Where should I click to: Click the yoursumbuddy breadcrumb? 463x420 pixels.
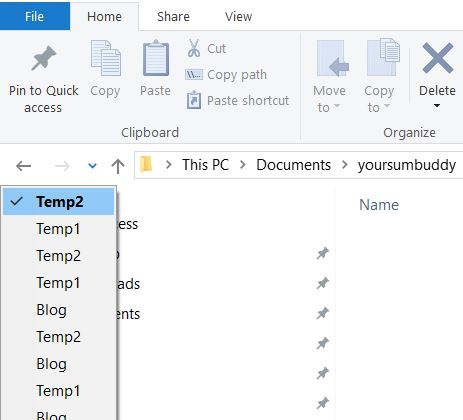pyautogui.click(x=407, y=165)
